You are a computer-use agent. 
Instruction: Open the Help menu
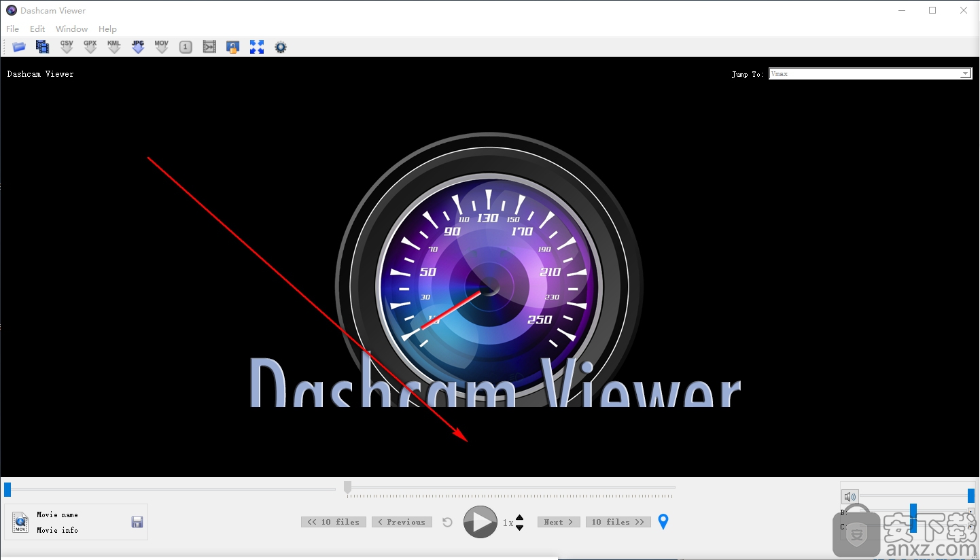pos(107,29)
